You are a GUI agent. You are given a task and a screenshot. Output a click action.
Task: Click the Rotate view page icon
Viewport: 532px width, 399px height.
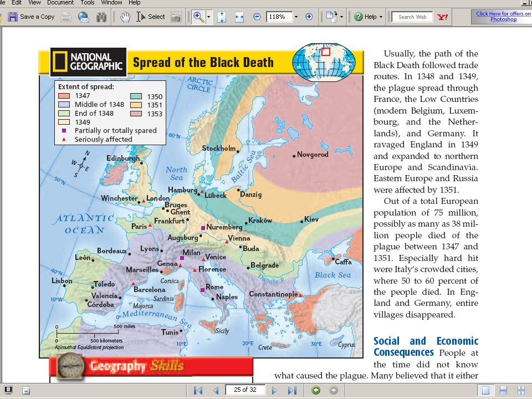pos(331,16)
